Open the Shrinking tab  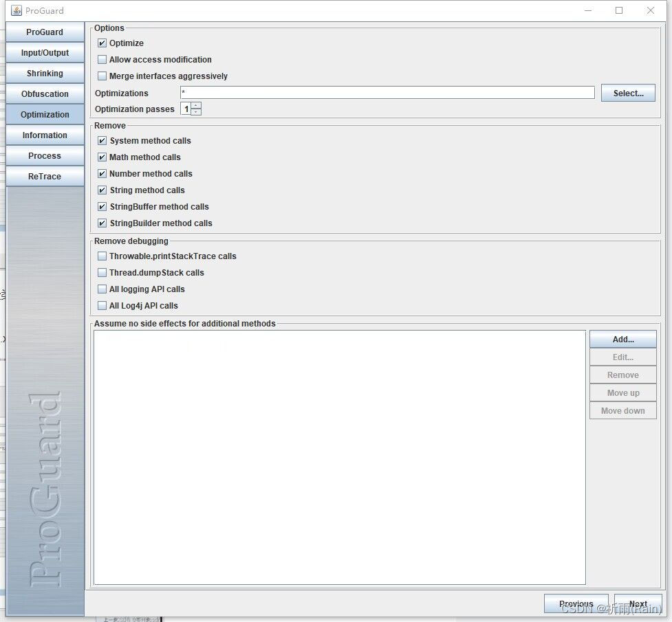click(x=45, y=74)
